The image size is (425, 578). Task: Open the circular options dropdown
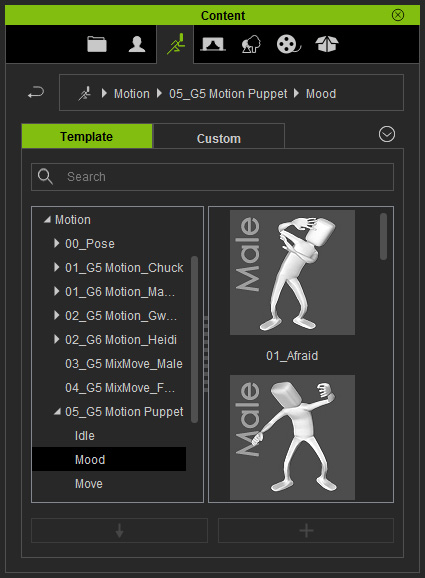(387, 134)
